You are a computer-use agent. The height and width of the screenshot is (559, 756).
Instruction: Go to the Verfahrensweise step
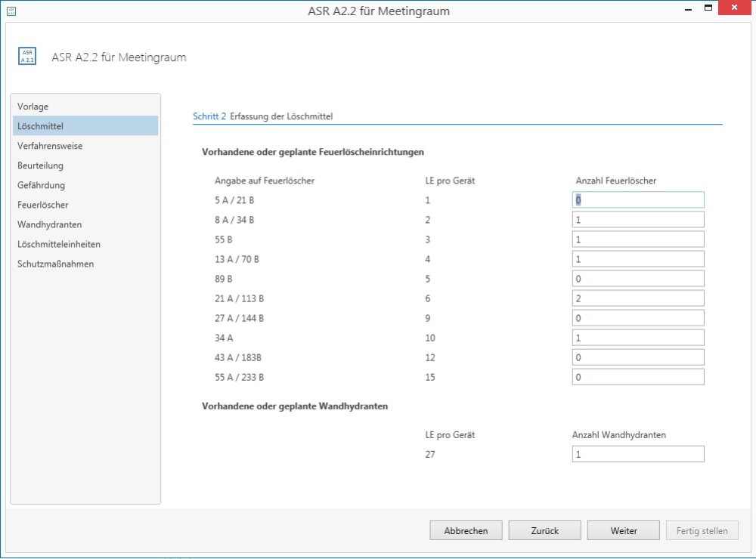click(x=50, y=146)
